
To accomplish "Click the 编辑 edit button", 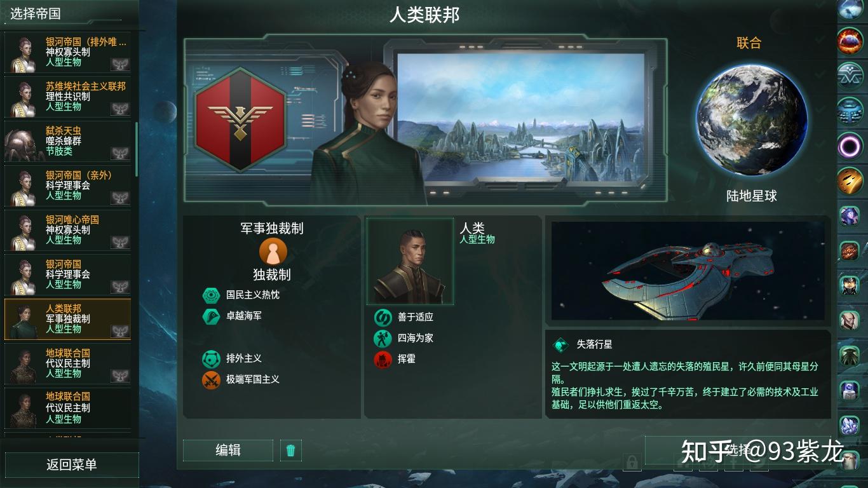I will (228, 451).
